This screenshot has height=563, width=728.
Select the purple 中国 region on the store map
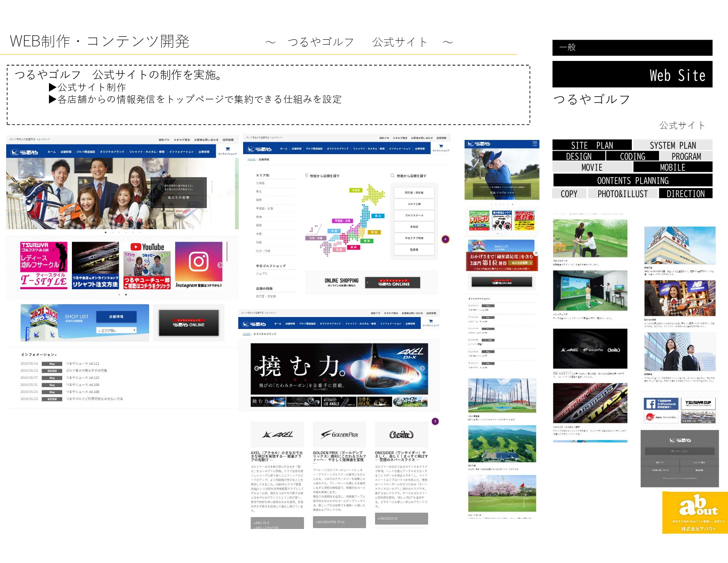click(x=335, y=230)
